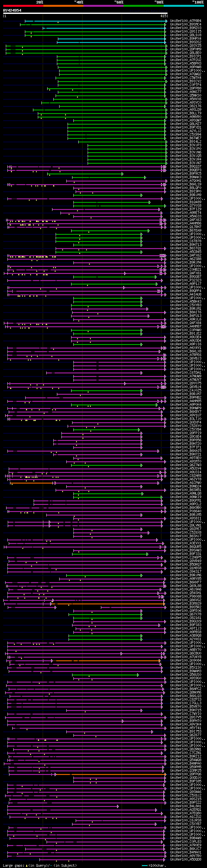Click the UniRef100_A9PAW8 label

tap(186, 67)
